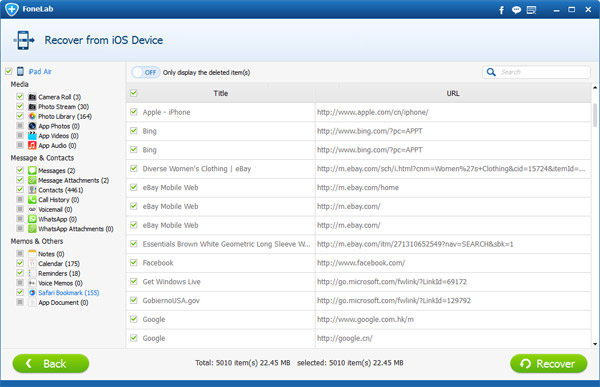Click the Camera Roll icon
This screenshot has height=387, width=600.
(32, 97)
